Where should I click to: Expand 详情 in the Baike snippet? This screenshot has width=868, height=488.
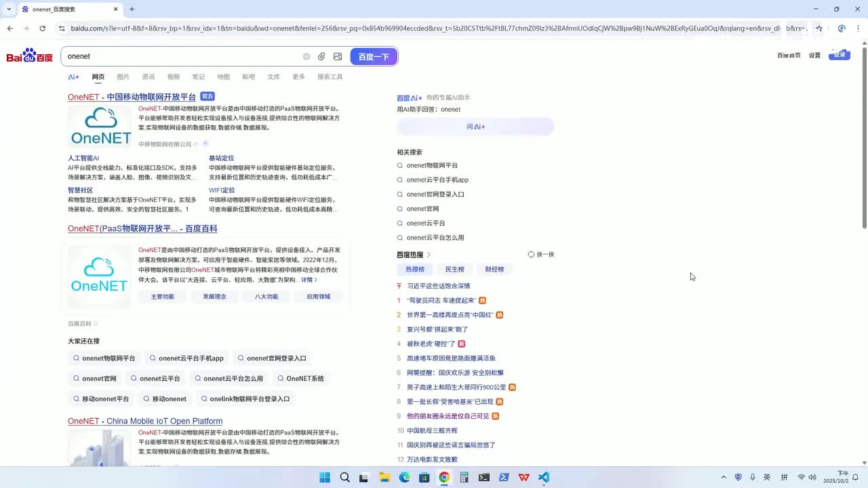pyautogui.click(x=309, y=280)
